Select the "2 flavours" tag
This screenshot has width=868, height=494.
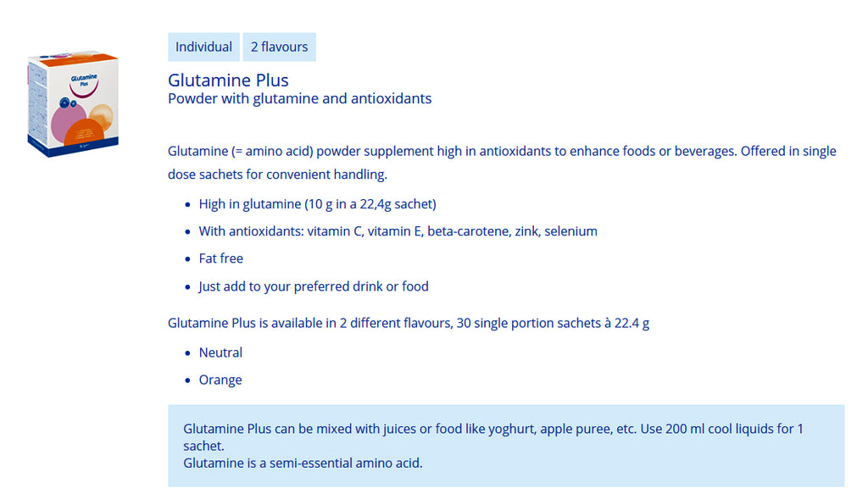[279, 47]
